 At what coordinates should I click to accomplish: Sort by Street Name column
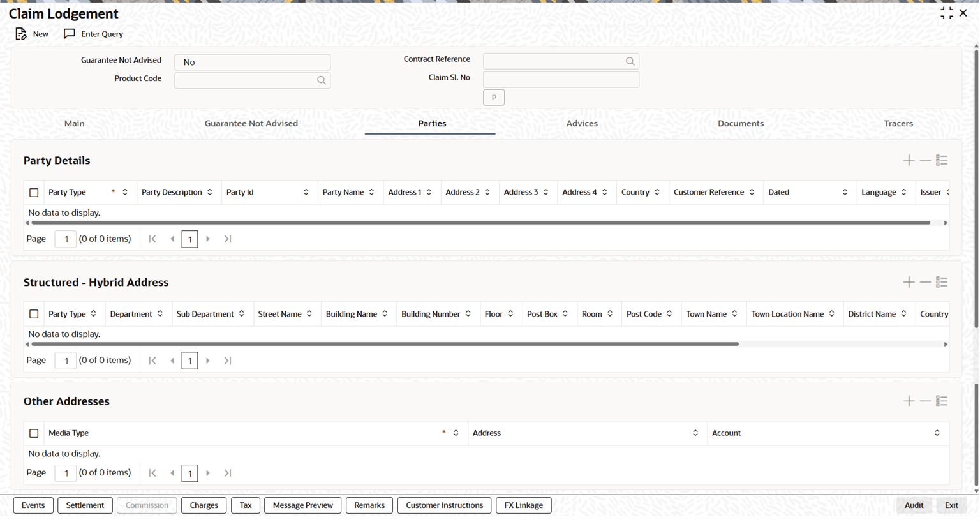(x=309, y=314)
